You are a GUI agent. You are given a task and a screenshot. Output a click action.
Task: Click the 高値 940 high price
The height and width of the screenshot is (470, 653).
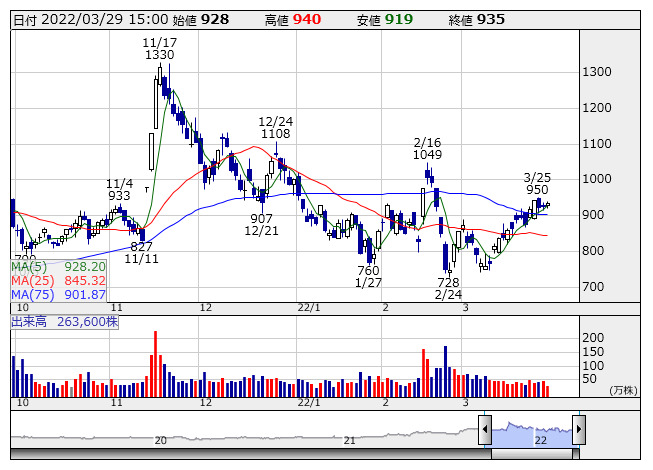[293, 20]
